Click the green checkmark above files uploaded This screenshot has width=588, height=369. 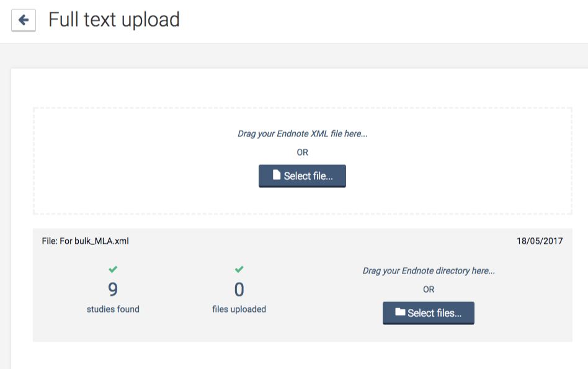click(239, 270)
